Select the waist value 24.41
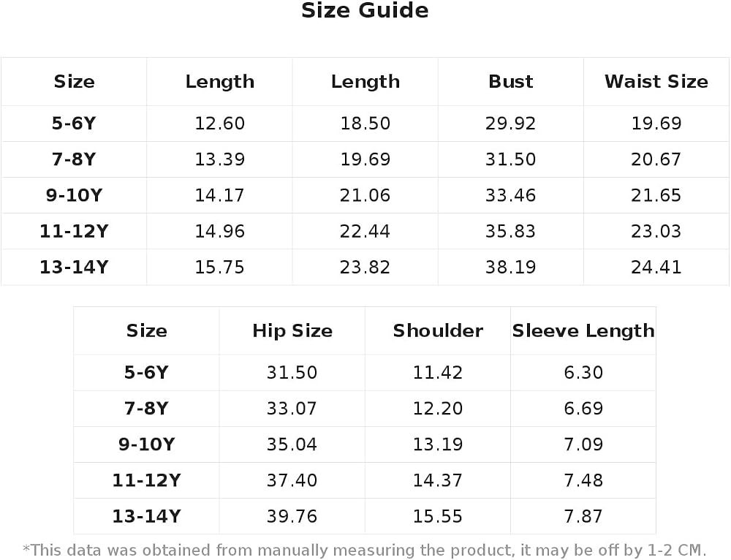The width and height of the screenshot is (731, 560). 656,267
